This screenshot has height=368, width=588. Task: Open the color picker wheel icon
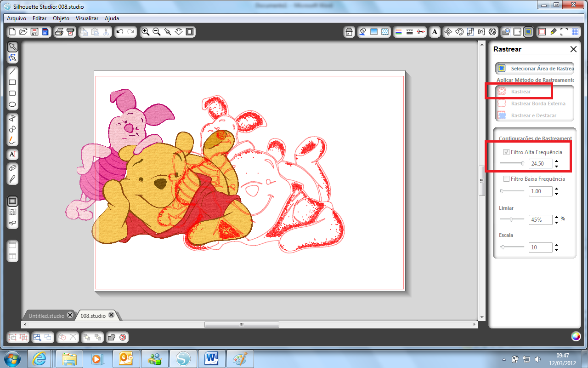pyautogui.click(x=576, y=336)
